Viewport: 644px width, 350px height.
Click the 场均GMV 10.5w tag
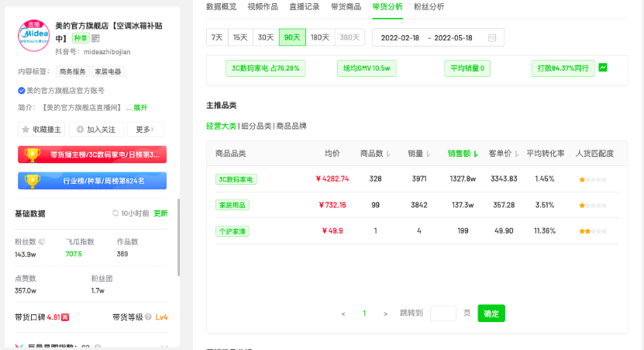[x=367, y=68]
